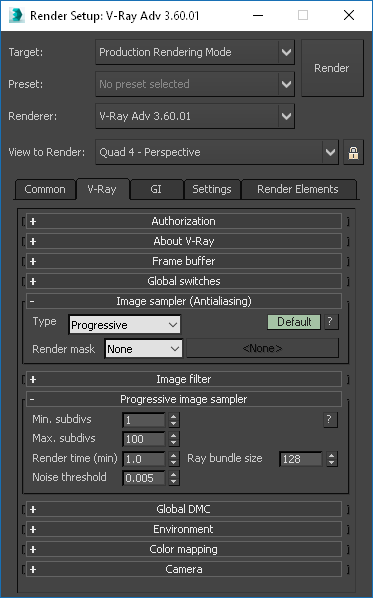The width and height of the screenshot is (373, 598).
Task: Expand the Authorization rollout
Action: 183,221
